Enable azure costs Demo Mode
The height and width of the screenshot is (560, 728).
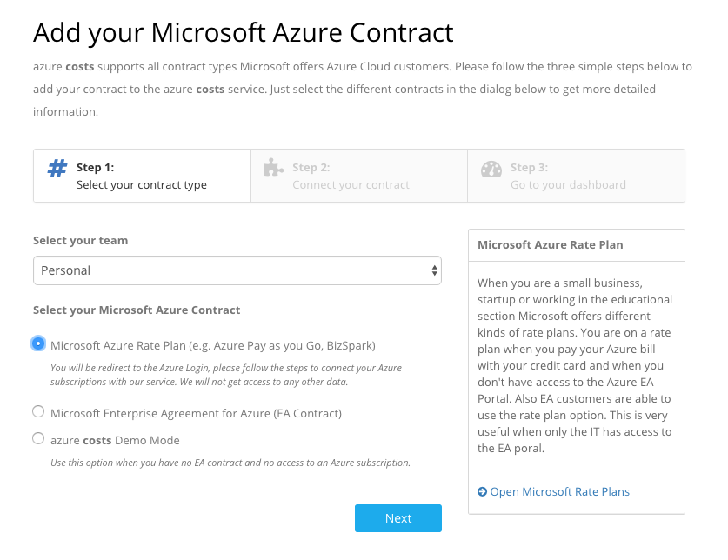coord(38,437)
